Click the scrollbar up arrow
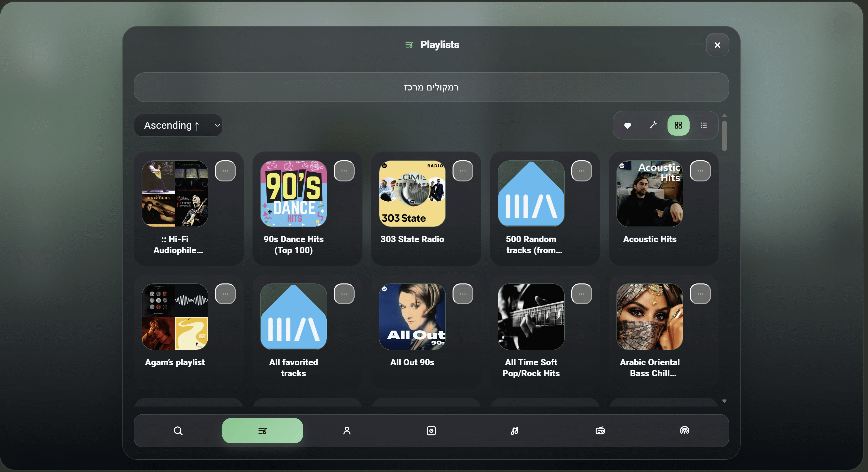Viewport: 868px width, 472px height. click(724, 116)
